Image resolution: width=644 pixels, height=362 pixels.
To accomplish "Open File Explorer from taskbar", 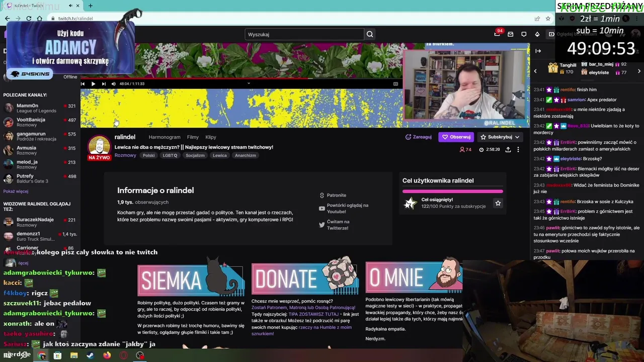I will 74,355.
